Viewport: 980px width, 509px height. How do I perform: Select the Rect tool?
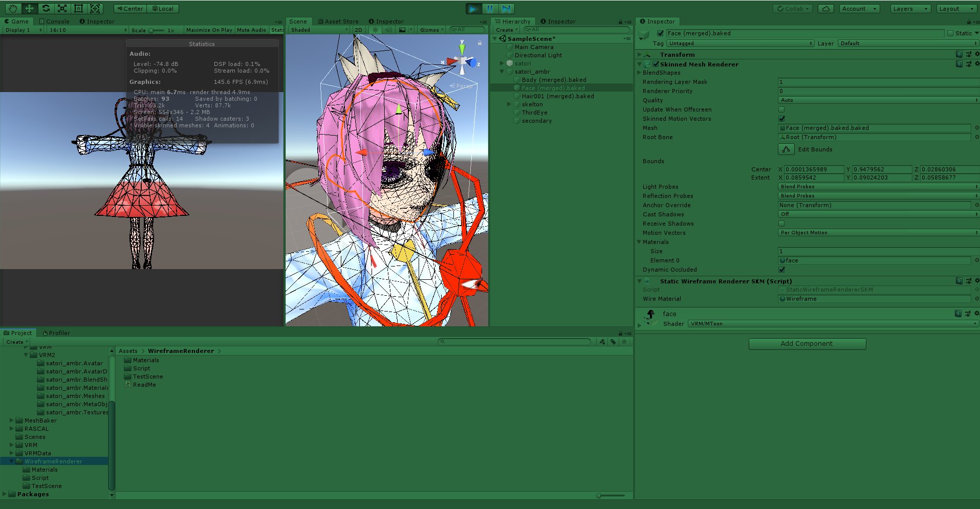click(78, 9)
